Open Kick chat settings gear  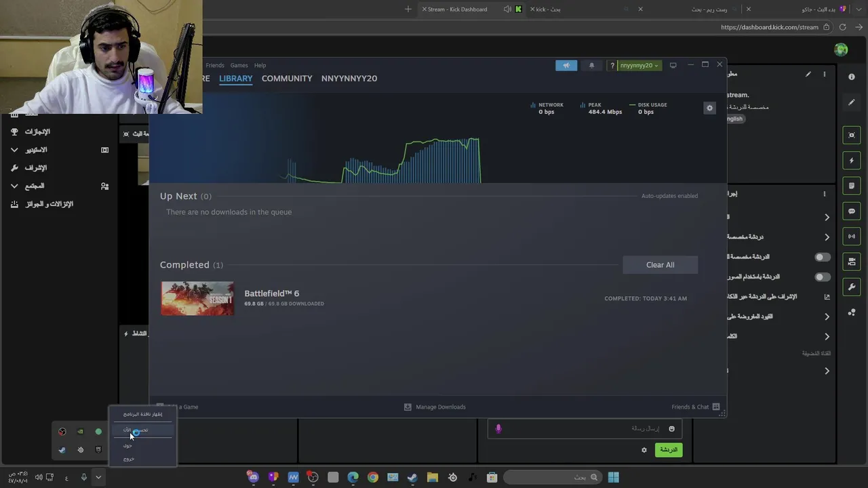[644, 450]
